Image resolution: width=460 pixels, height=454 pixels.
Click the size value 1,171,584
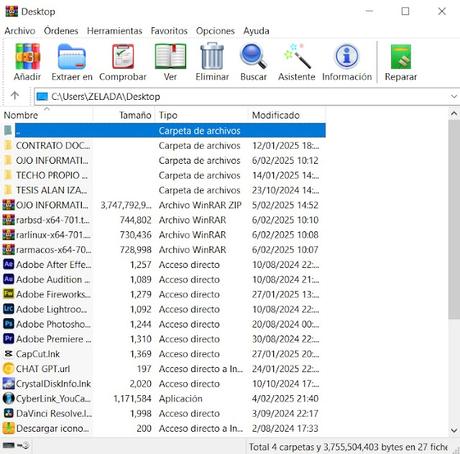point(132,398)
